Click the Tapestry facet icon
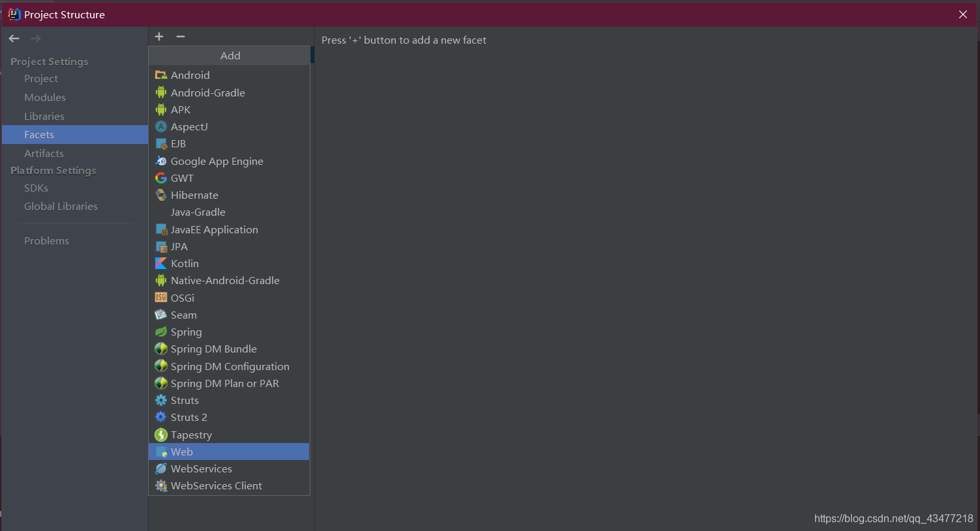The height and width of the screenshot is (531, 980). (161, 435)
